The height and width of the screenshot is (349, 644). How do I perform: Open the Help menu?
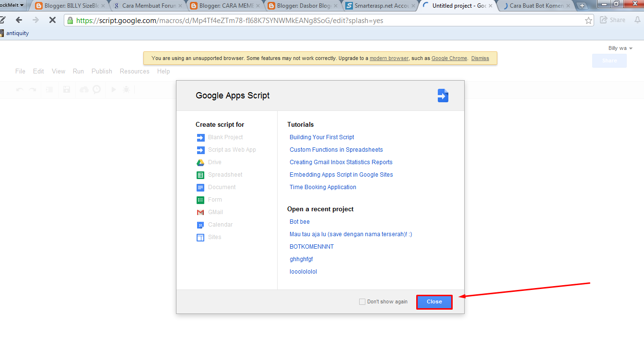(164, 71)
